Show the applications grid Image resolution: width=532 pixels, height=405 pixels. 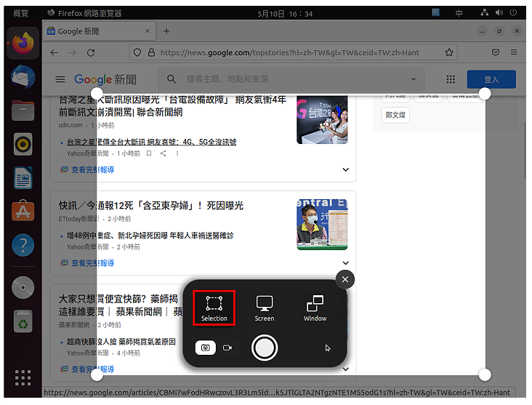pyautogui.click(x=23, y=378)
